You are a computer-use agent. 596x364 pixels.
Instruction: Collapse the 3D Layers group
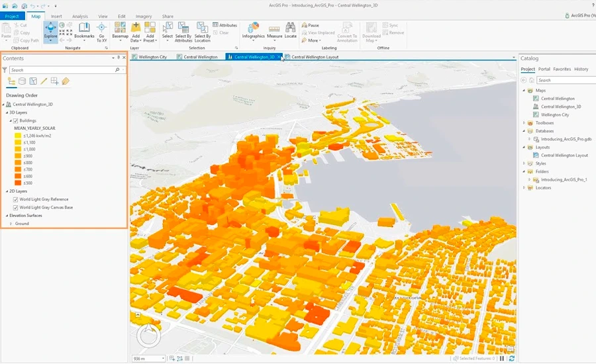7,113
